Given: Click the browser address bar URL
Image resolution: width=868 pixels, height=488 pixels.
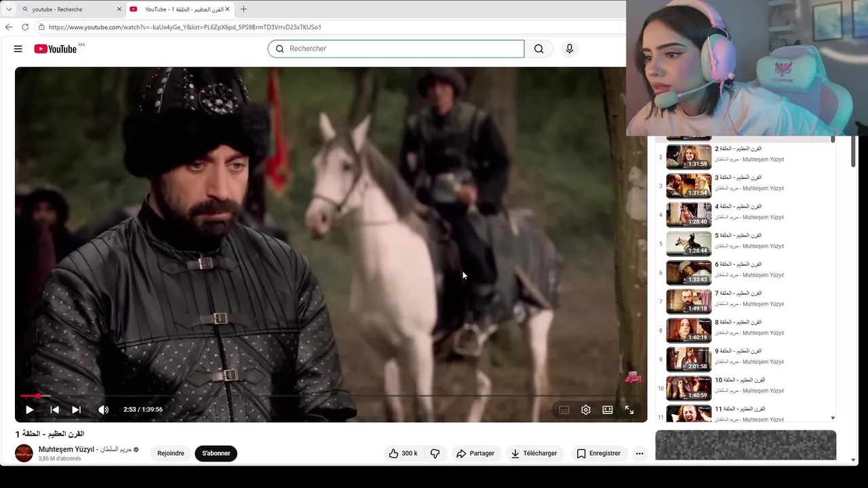Looking at the screenshot, I should (184, 27).
